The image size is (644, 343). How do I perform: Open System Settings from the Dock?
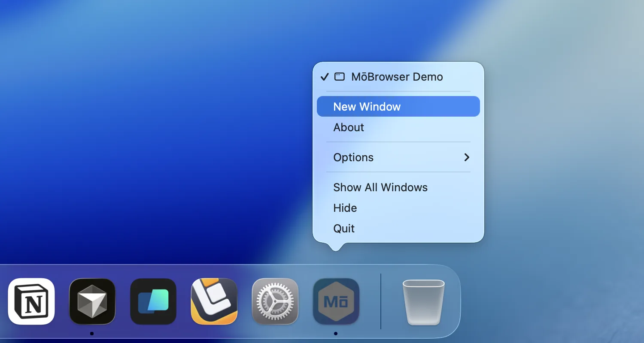[275, 301]
